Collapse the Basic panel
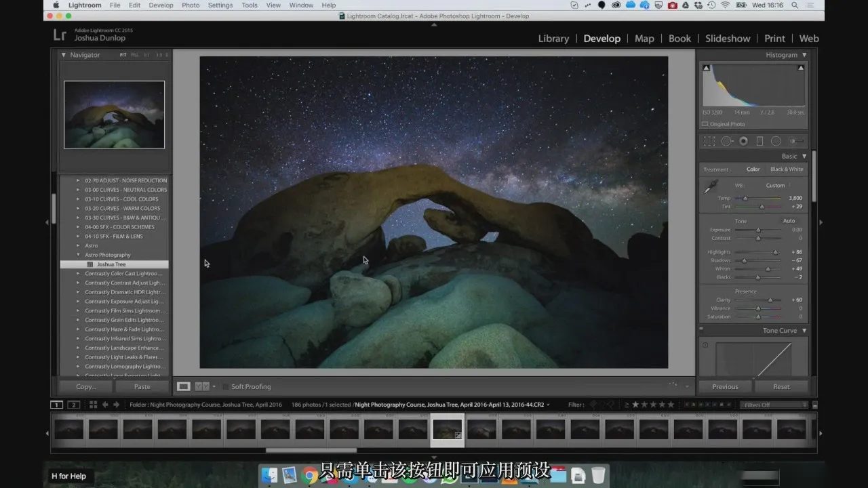The height and width of the screenshot is (488, 868). point(804,156)
